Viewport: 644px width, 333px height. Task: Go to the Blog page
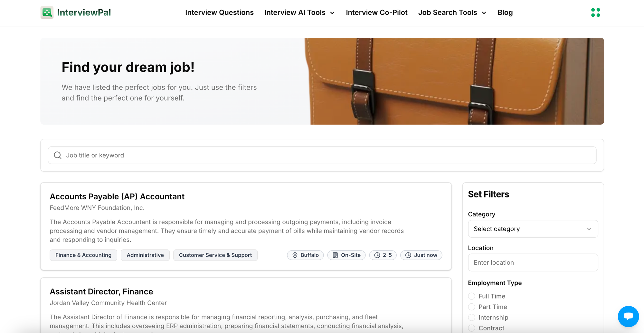[505, 12]
